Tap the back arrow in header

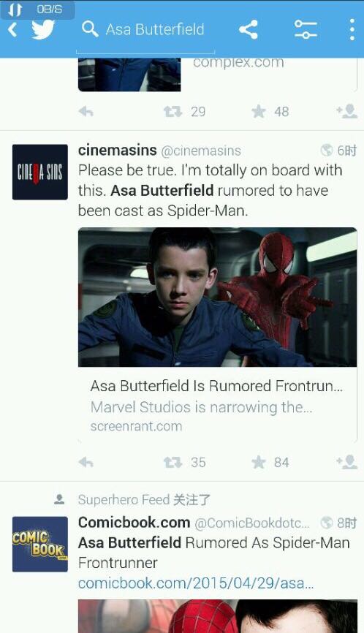[12, 30]
